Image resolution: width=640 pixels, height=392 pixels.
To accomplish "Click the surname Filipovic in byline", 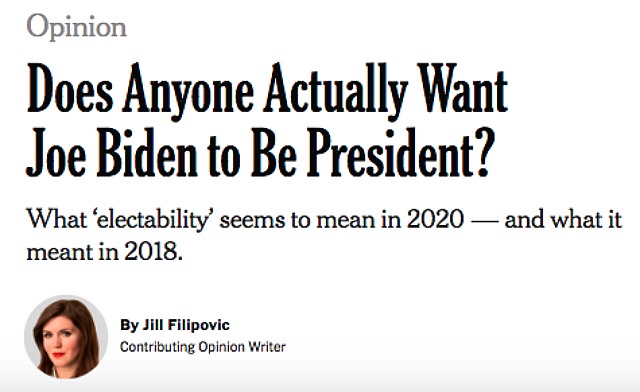I will coord(200,325).
